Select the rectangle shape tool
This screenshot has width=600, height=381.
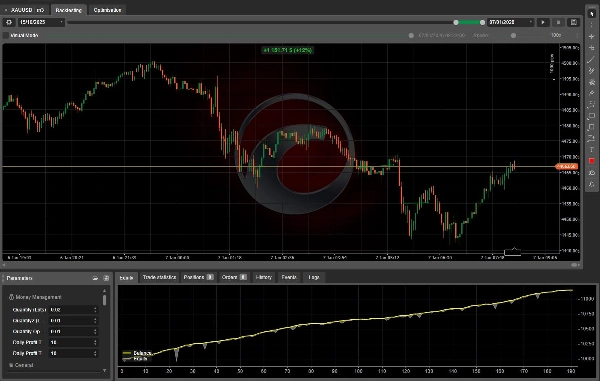click(x=592, y=116)
